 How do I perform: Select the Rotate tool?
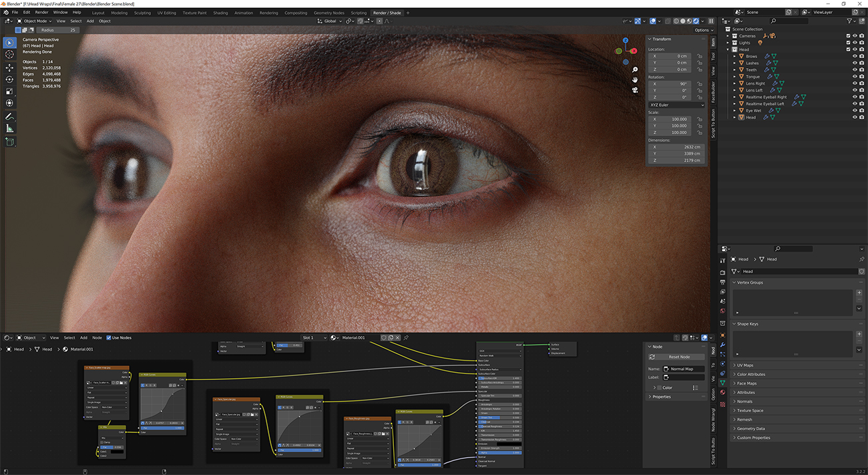pos(9,80)
